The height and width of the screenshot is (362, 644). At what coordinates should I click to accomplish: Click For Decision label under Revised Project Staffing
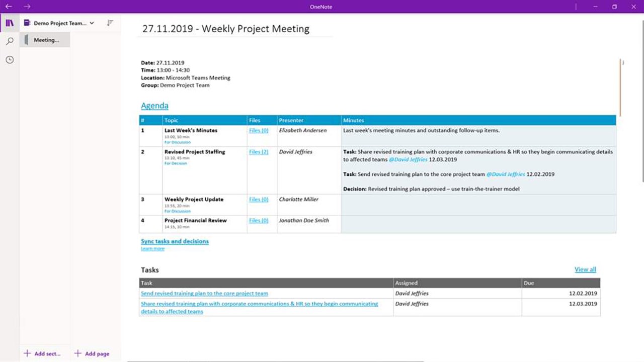point(176,163)
